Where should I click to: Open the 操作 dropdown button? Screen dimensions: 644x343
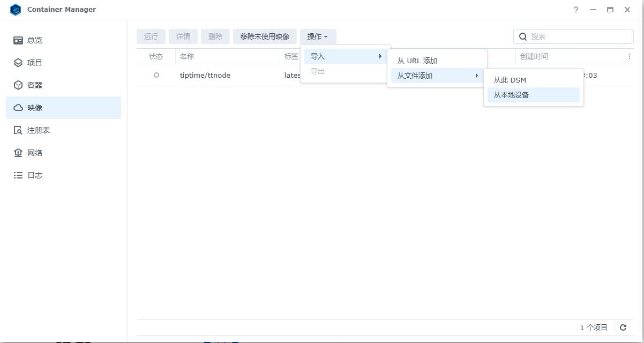coord(318,36)
